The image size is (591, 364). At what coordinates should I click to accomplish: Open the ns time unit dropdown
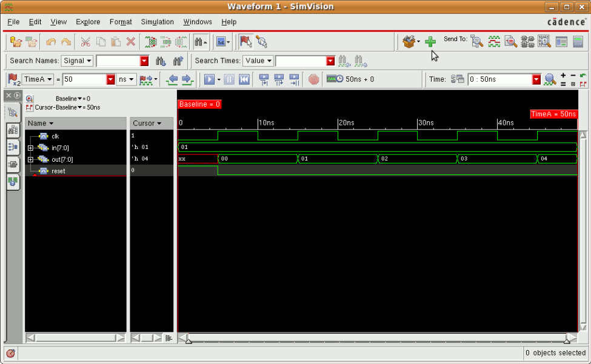tap(126, 79)
